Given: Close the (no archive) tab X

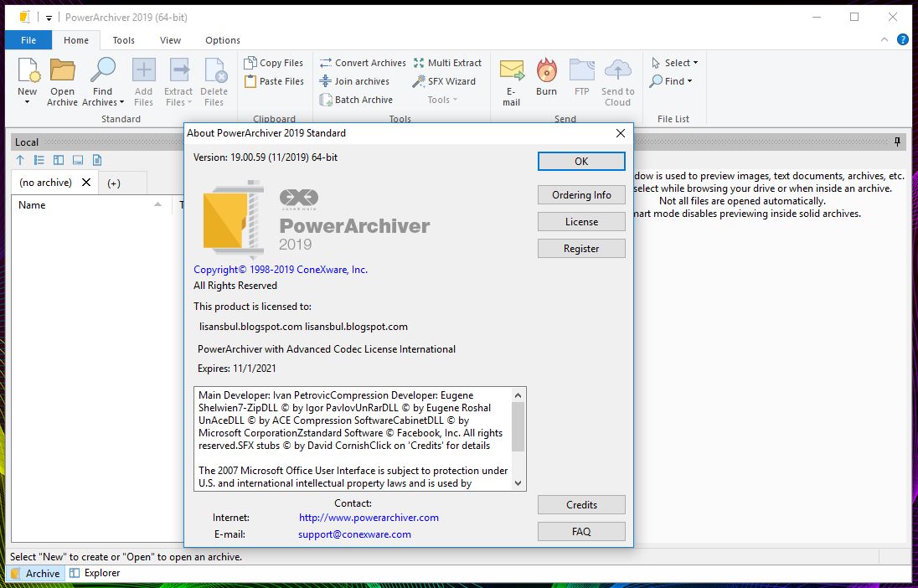Looking at the screenshot, I should tap(86, 182).
